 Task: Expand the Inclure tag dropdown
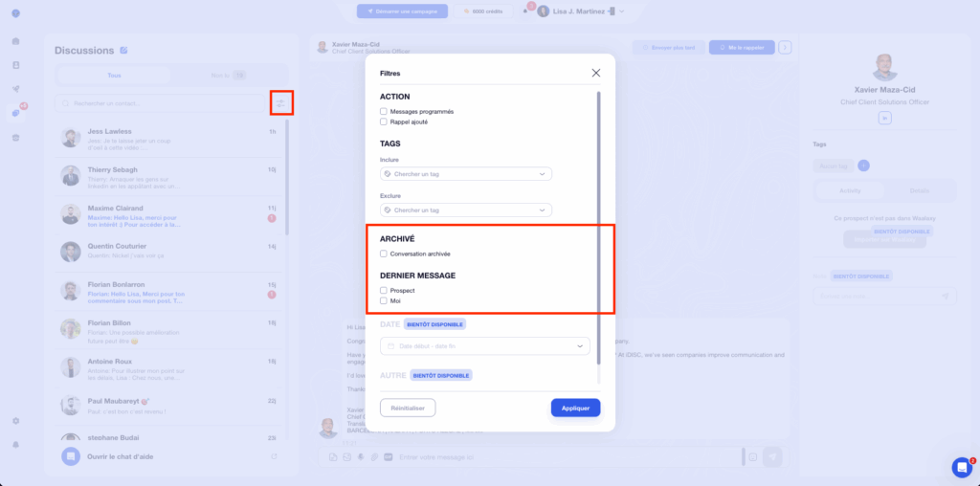[466, 174]
